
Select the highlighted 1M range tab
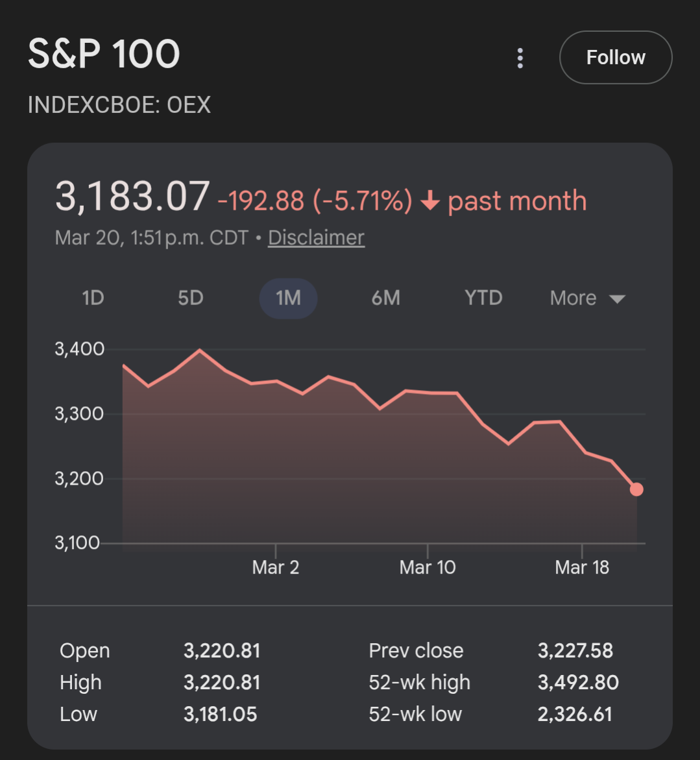(288, 299)
